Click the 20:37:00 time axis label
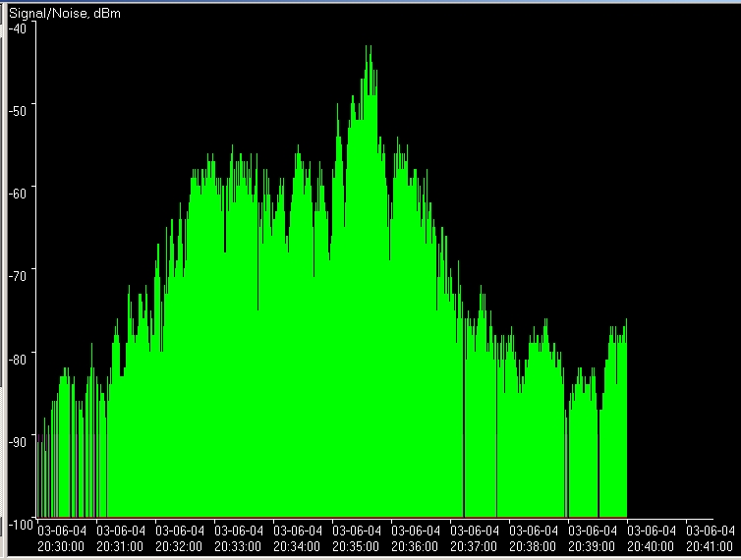741x560 pixels. click(475, 539)
